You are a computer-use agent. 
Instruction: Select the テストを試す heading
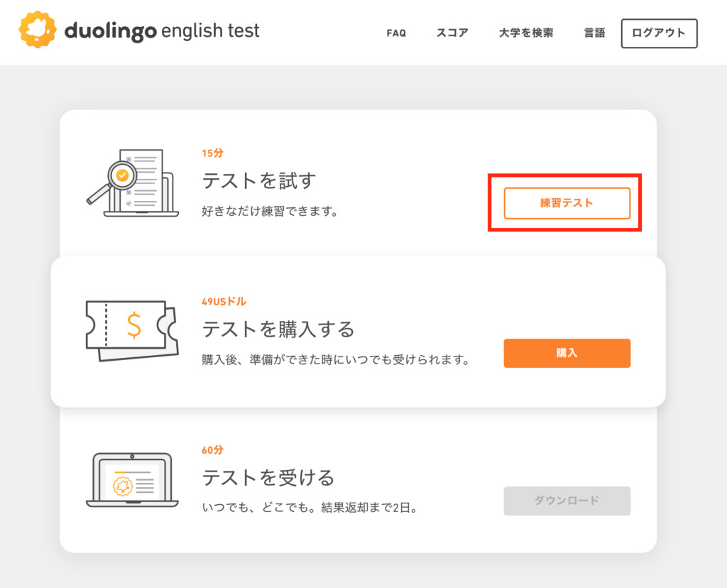(x=258, y=181)
